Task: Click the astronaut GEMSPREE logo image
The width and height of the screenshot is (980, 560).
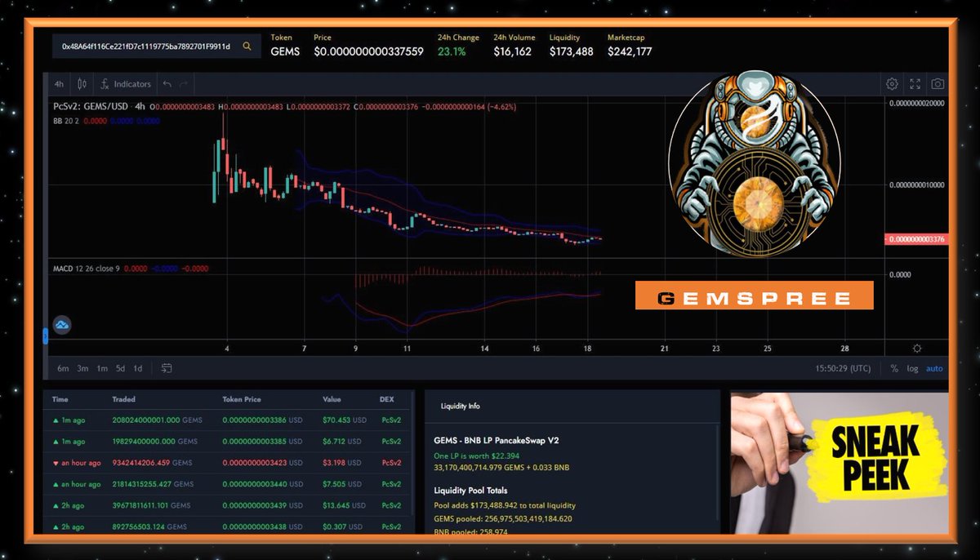Action: [x=754, y=166]
